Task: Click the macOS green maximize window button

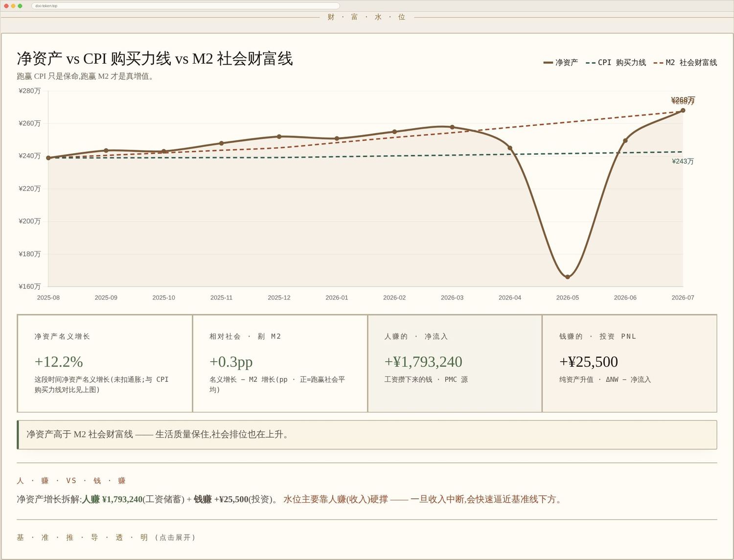Action: pyautogui.click(x=20, y=6)
